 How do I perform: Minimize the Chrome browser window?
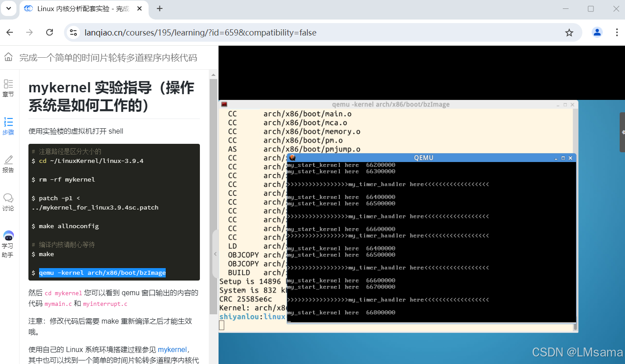pos(565,8)
